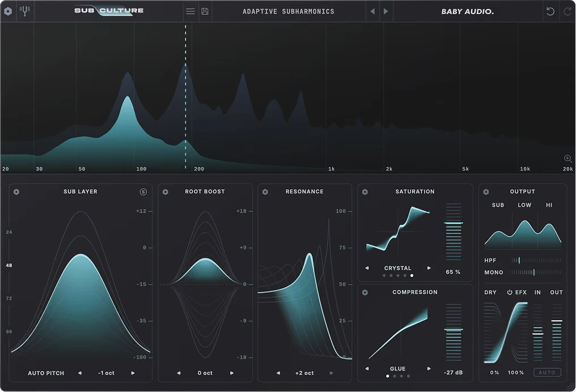Switch to previous saturation type before CRYSTAL
Screen dimensions: 576x392
pyautogui.click(x=367, y=268)
